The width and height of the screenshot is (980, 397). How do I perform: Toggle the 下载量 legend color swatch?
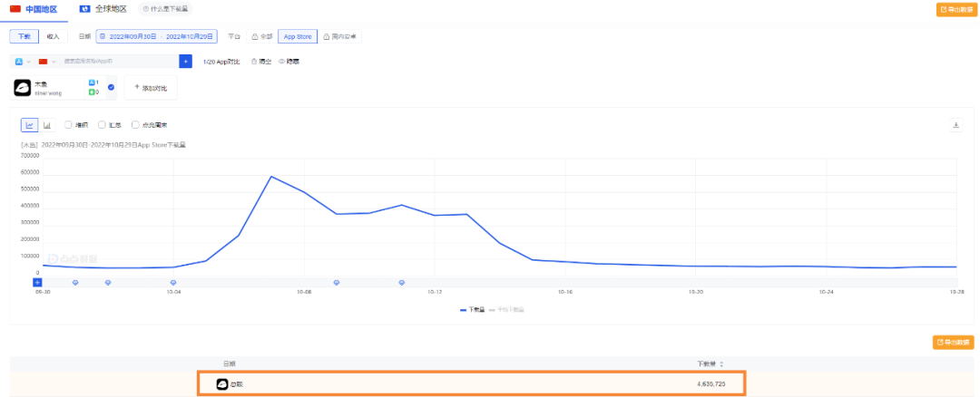coord(464,309)
